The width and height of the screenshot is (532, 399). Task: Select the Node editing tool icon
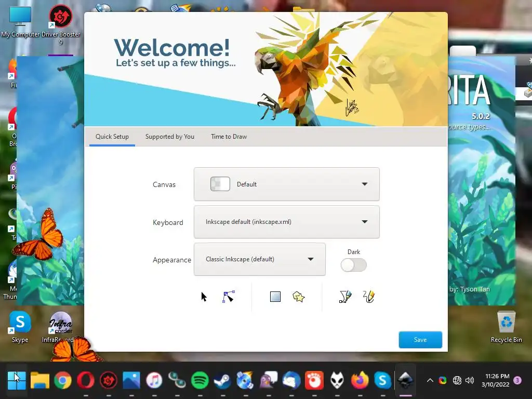229,297
